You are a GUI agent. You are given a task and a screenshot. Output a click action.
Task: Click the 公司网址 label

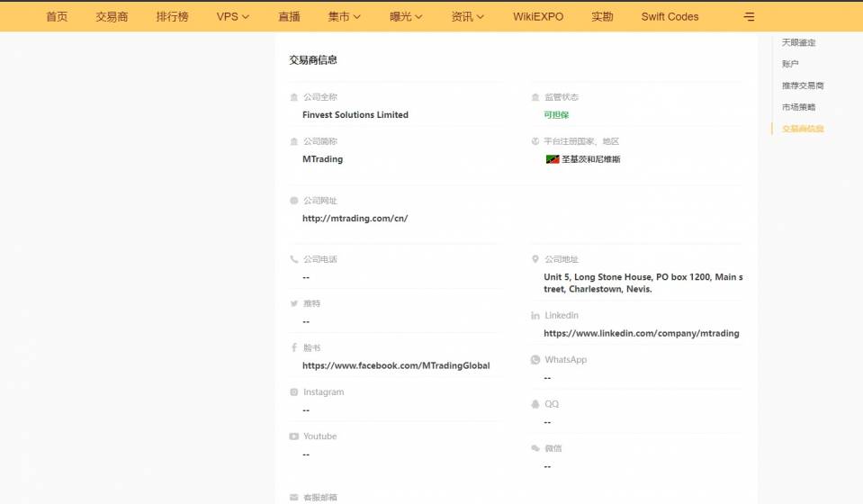pos(320,201)
